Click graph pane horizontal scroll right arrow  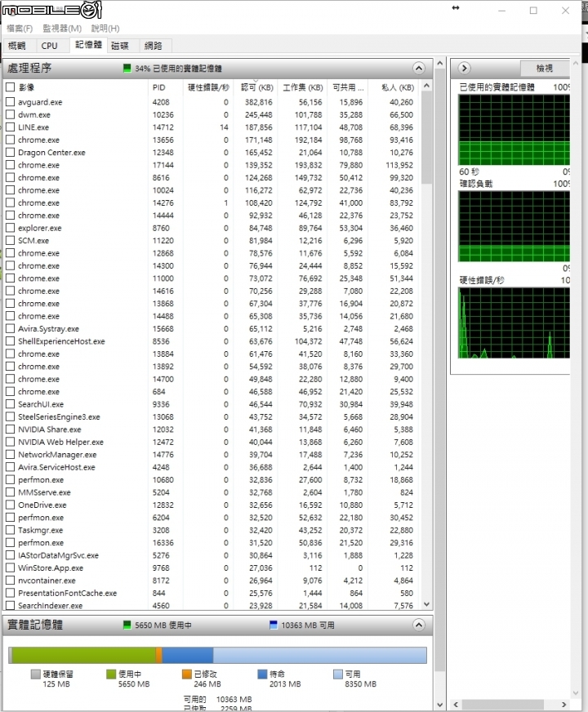(564, 705)
